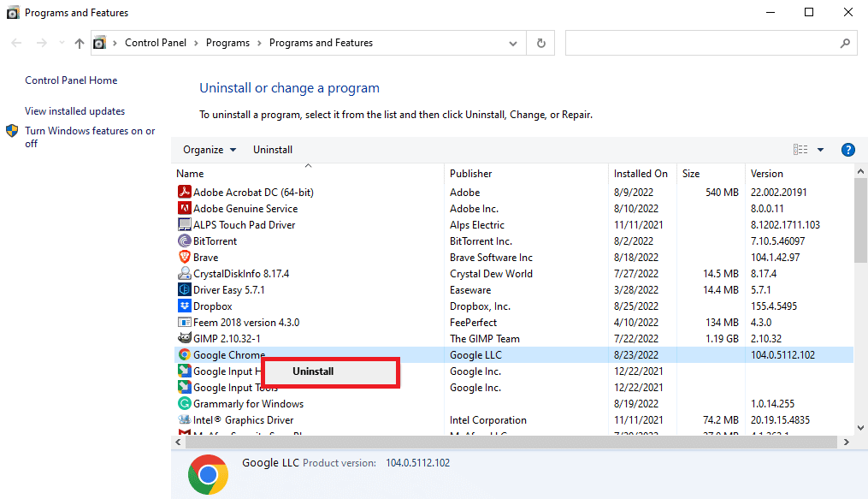868x499 pixels.
Task: Click the Grammarly for Windows icon
Action: coord(185,403)
